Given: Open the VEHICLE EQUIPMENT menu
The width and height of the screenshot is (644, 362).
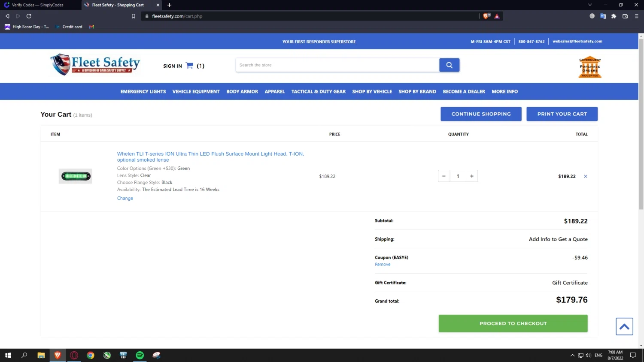Looking at the screenshot, I should 196,91.
